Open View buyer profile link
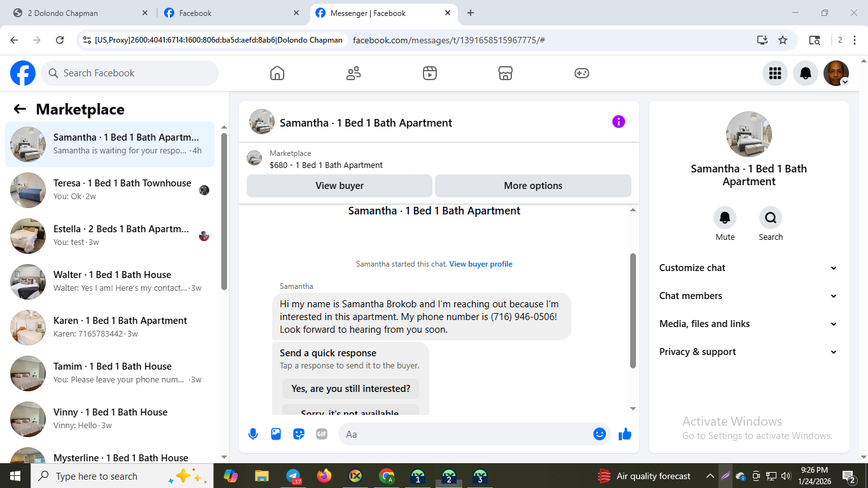The image size is (868, 488). pos(481,264)
